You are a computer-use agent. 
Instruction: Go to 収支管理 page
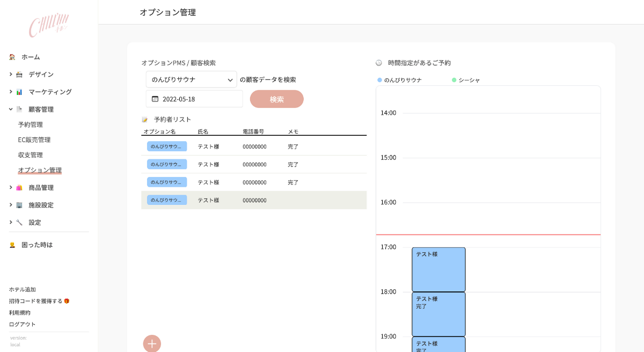click(x=30, y=155)
